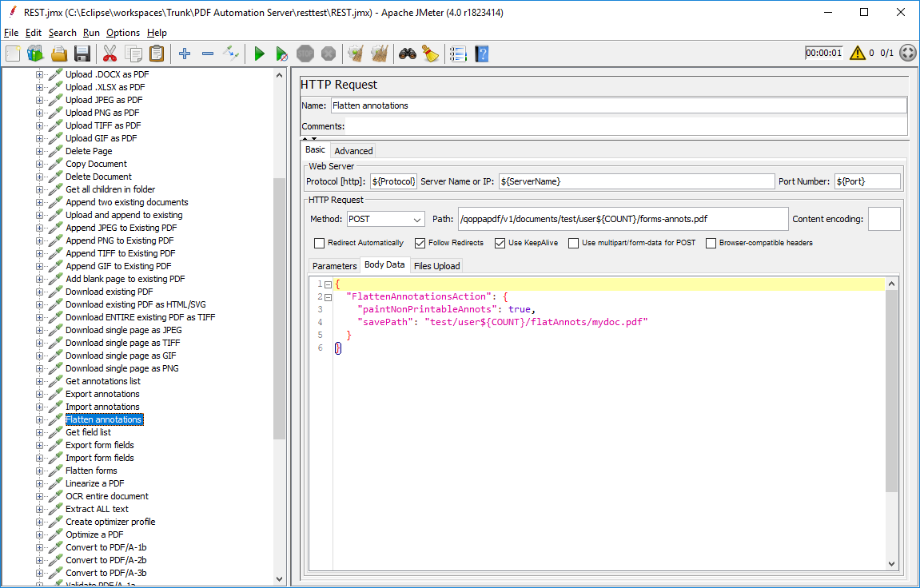Open the Run menu
The width and height of the screenshot is (920, 588).
click(91, 33)
